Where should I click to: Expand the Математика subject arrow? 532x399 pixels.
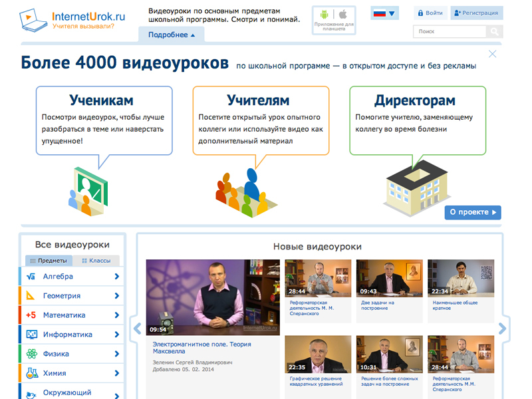[117, 315]
